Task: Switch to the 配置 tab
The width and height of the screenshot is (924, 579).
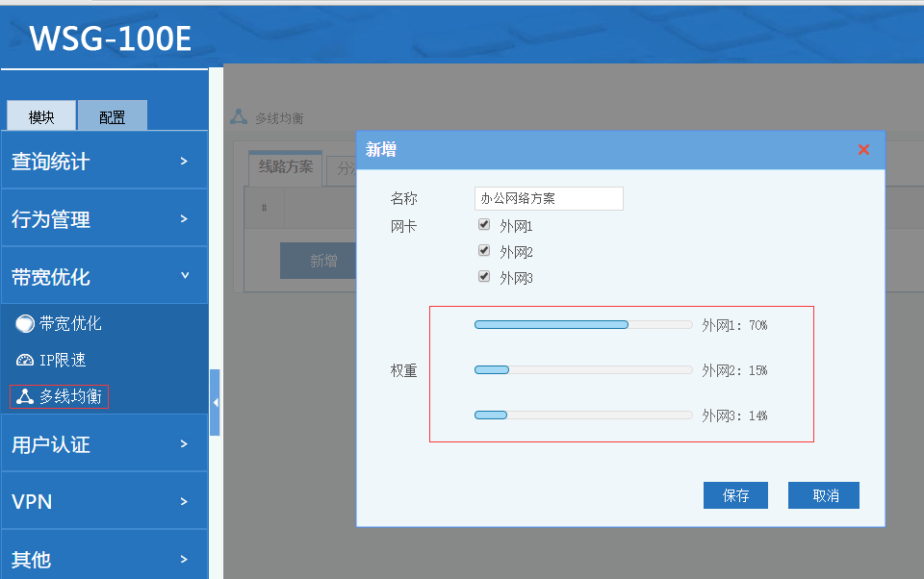Action: click(x=112, y=116)
